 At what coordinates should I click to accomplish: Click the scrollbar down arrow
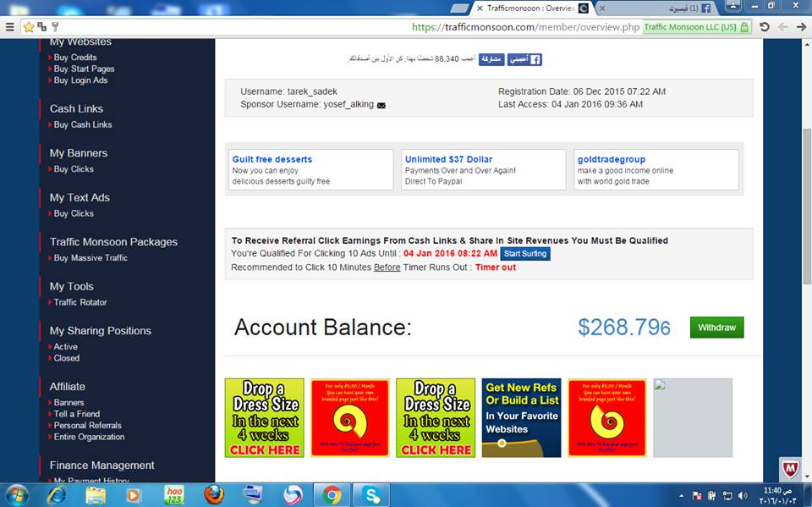(807, 476)
